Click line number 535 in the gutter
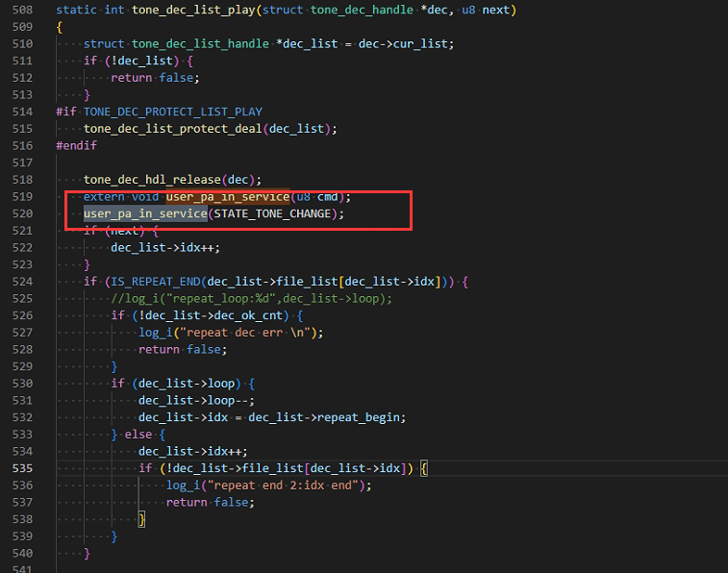728x573 pixels. (22, 468)
